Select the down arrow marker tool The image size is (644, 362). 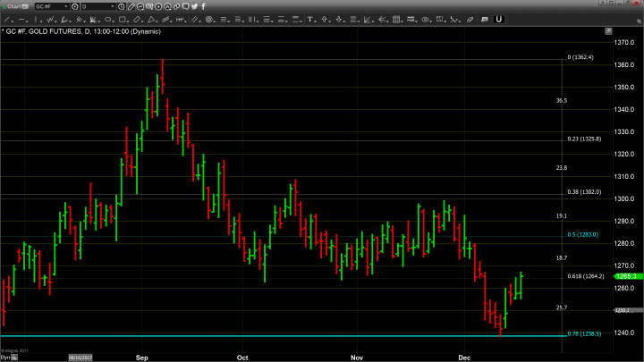(x=339, y=20)
